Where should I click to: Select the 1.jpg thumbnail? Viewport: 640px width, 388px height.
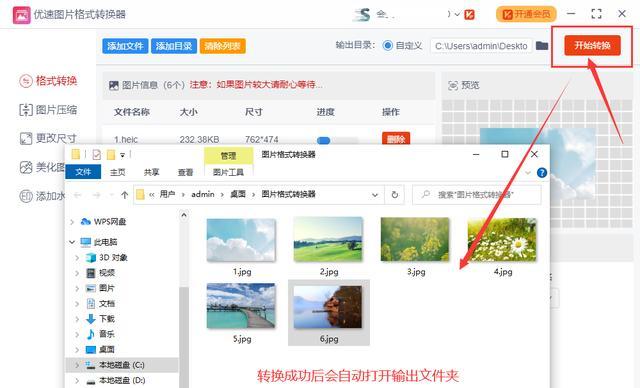pos(241,240)
